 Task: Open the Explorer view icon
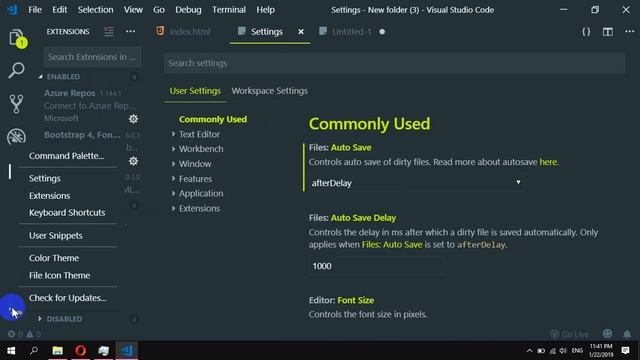pyautogui.click(x=16, y=38)
